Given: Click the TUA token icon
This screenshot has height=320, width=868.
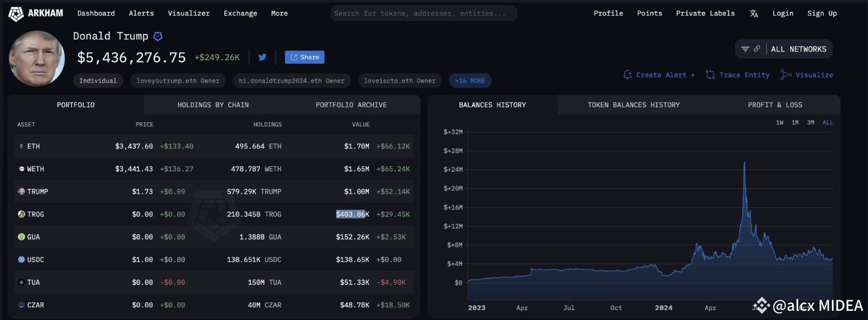Looking at the screenshot, I should coord(21,282).
